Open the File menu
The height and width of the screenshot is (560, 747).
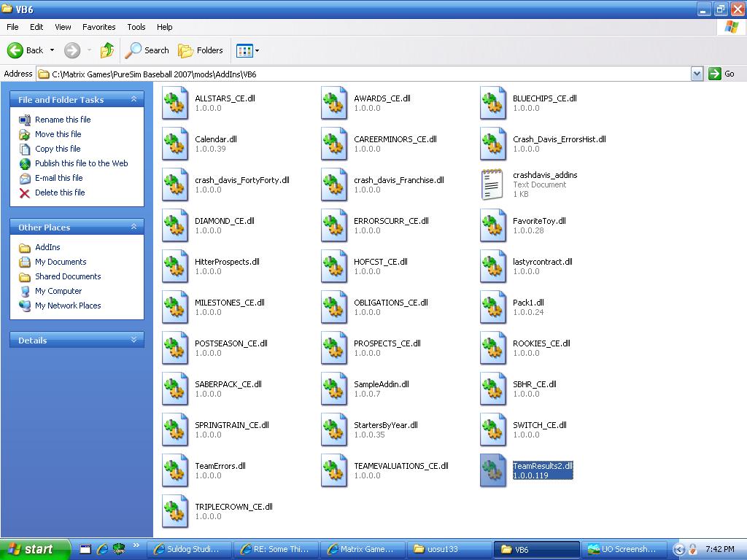click(12, 27)
